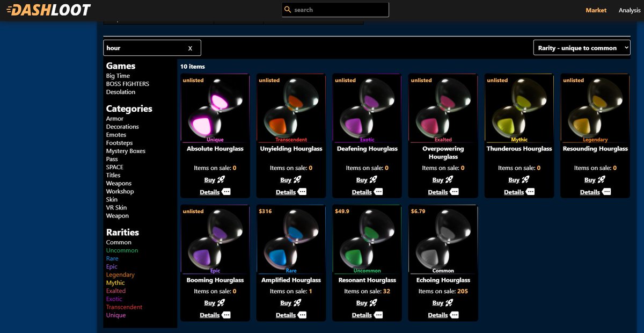Click Details link for Resonant Hourglass
This screenshot has height=333, width=644.
tap(362, 315)
